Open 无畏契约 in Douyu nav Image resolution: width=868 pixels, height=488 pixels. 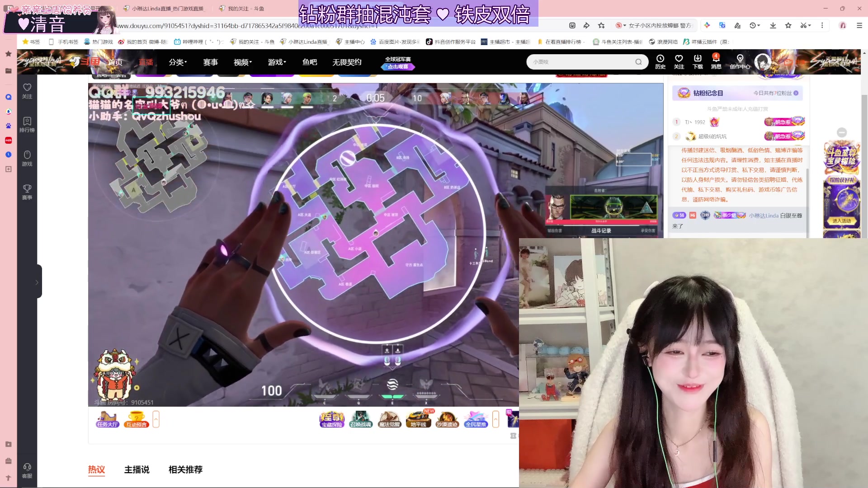(347, 62)
